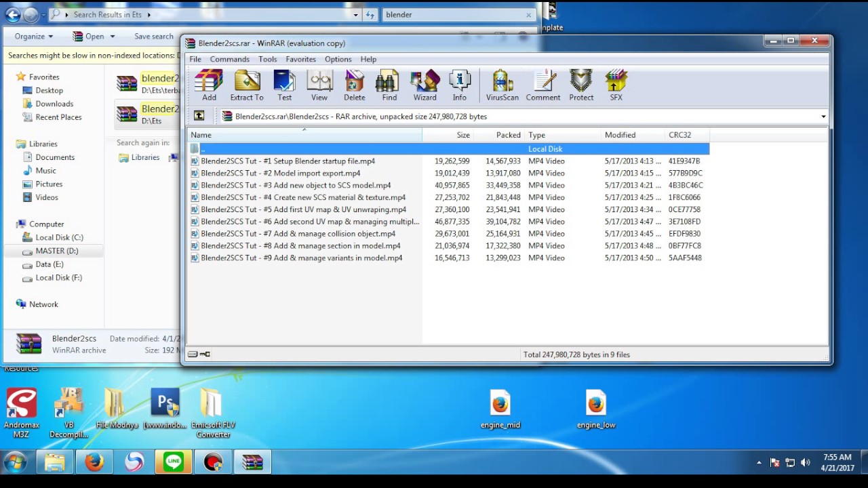Open the Options menu

click(x=338, y=59)
